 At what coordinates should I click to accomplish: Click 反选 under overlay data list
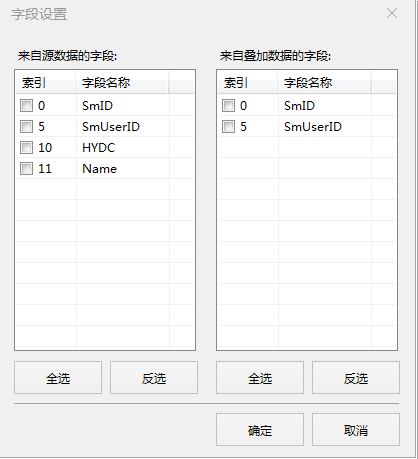coord(356,378)
